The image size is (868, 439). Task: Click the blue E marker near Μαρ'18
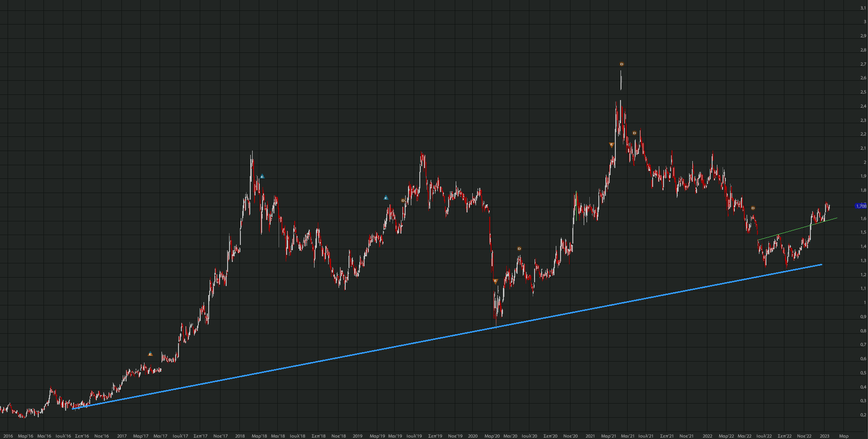point(262,177)
